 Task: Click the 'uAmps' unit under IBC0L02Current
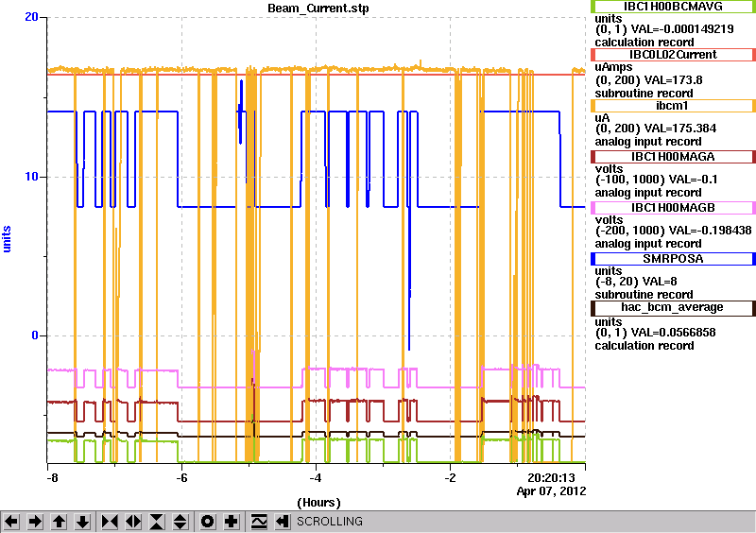point(613,67)
